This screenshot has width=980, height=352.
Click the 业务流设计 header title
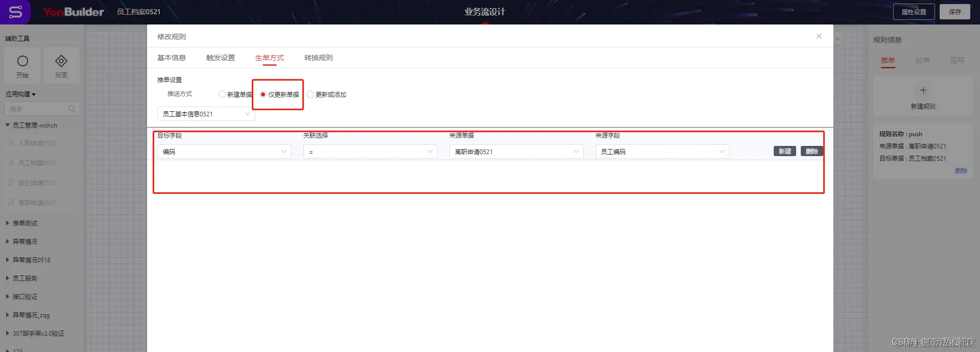click(x=485, y=12)
